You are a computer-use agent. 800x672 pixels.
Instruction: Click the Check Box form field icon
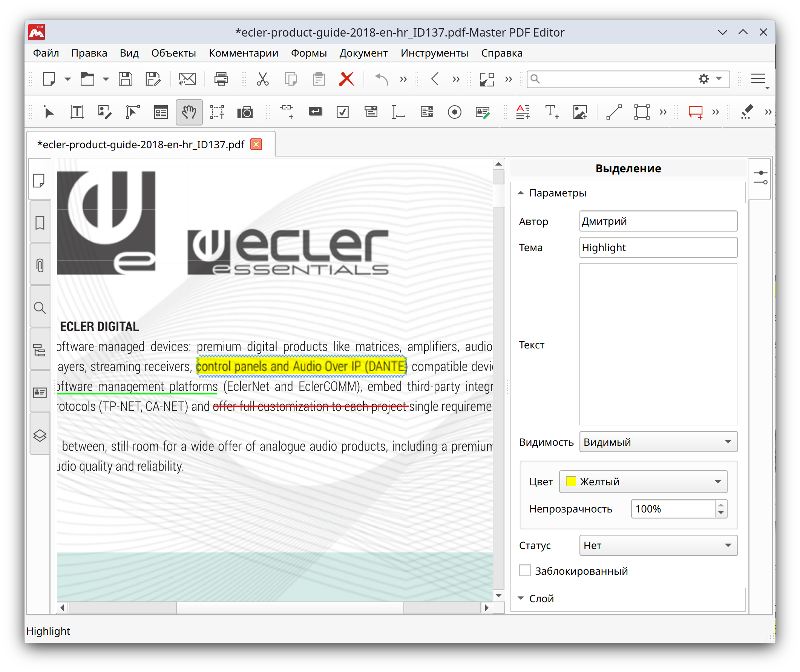pyautogui.click(x=343, y=112)
